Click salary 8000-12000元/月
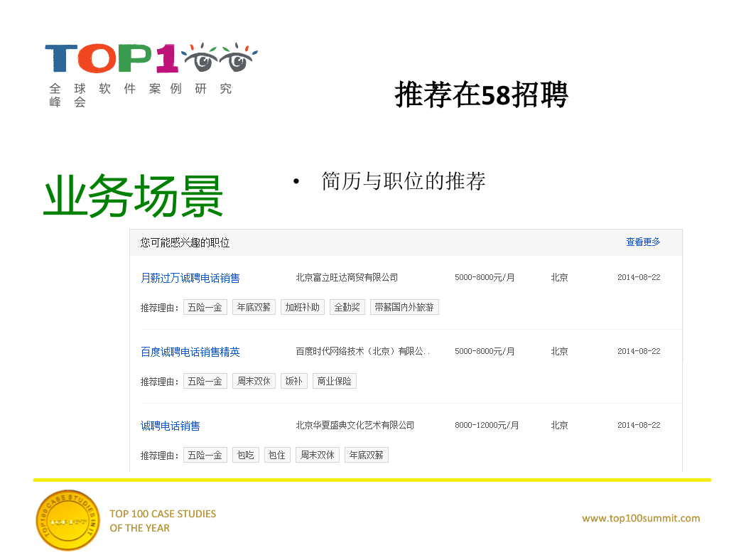This screenshot has width=746, height=560. point(487,426)
